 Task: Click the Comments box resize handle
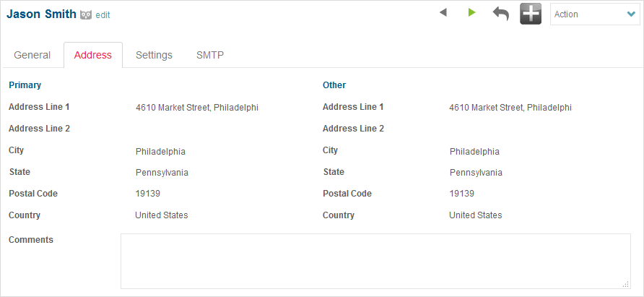pos(625,284)
